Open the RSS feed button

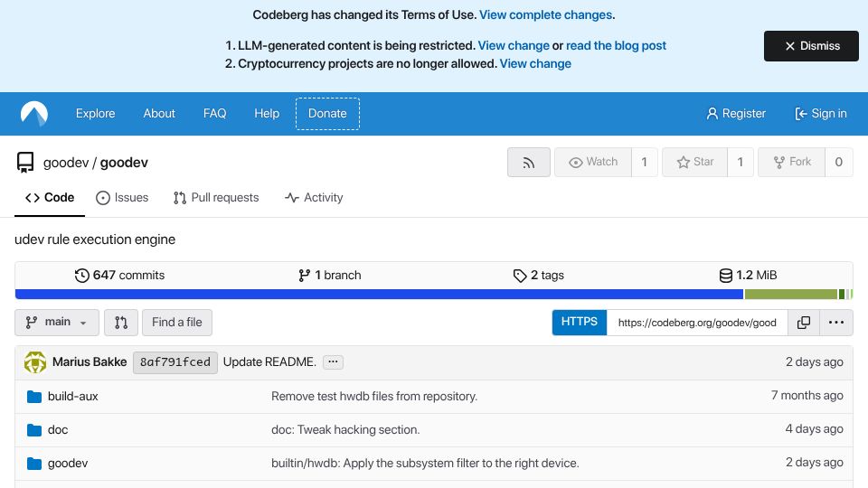529,162
